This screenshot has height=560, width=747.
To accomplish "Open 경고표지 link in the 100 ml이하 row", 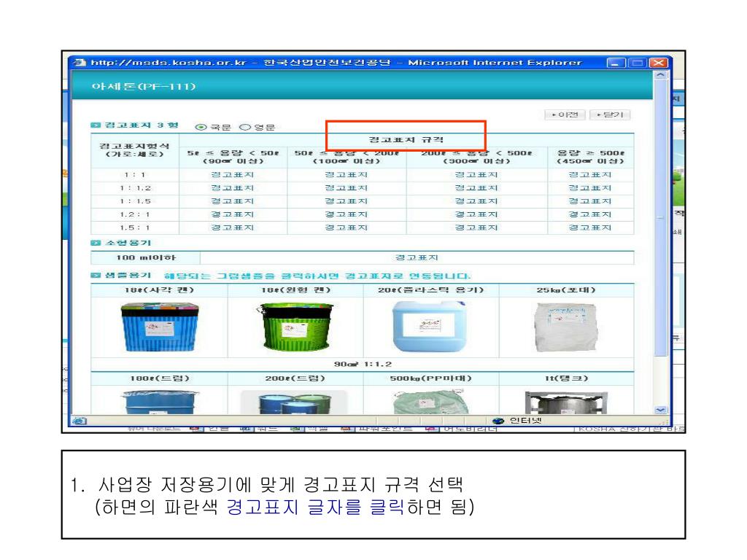I will point(417,257).
